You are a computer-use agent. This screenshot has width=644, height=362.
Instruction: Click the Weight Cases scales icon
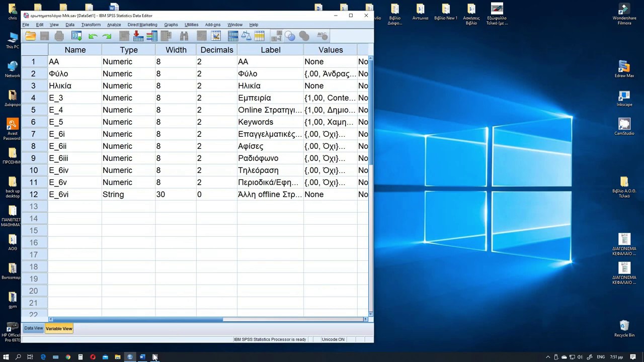point(246,36)
